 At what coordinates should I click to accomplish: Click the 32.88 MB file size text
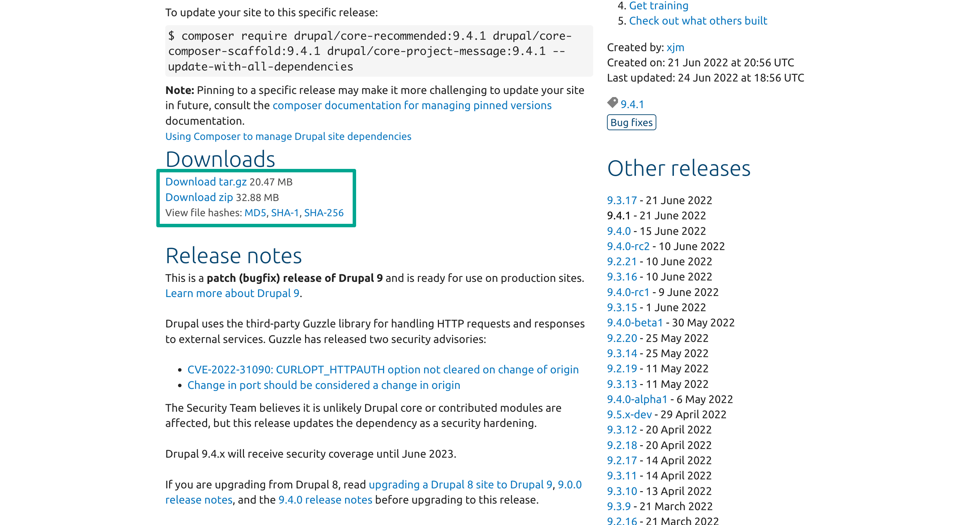pyautogui.click(x=257, y=197)
